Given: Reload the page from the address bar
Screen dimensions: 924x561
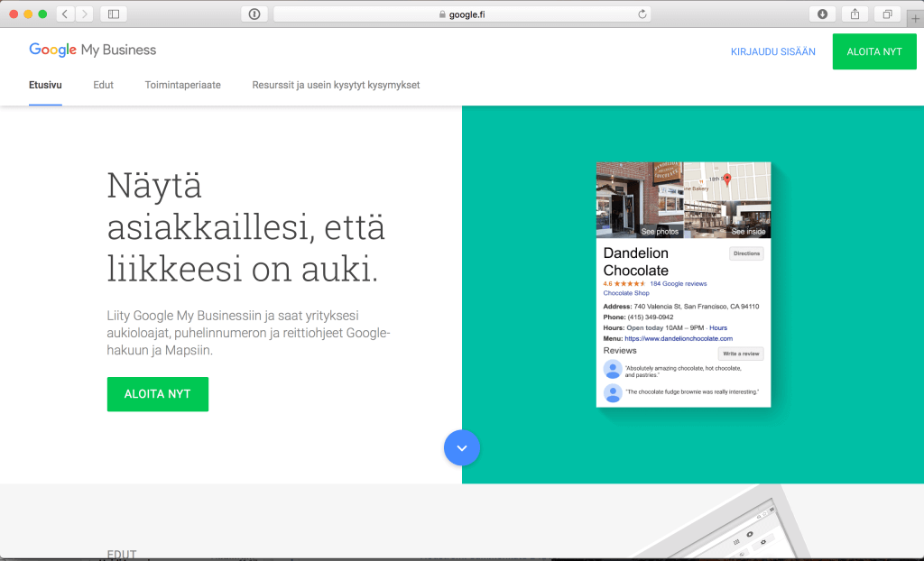Looking at the screenshot, I should click(x=642, y=14).
